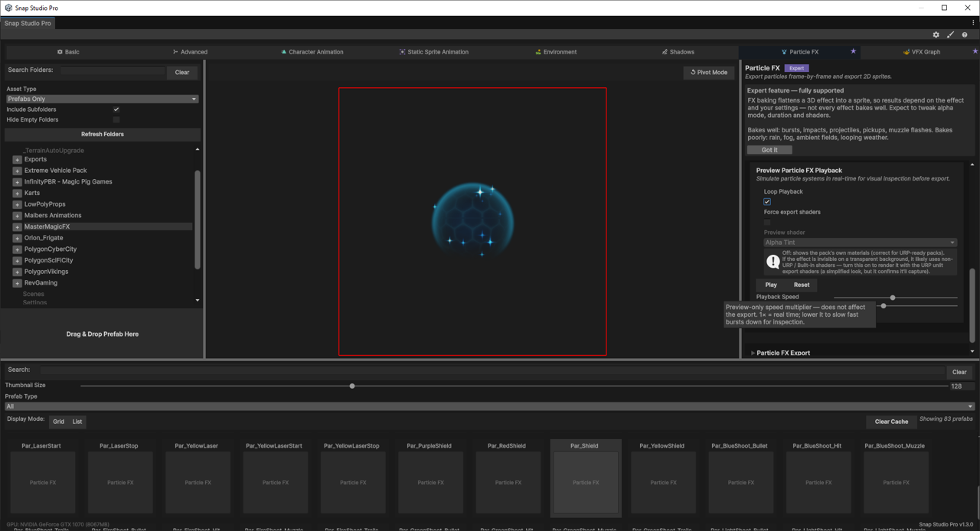Screen dimensions: 980x531
Task: Open the Prefab Type All dropdown
Action: [x=489, y=406]
